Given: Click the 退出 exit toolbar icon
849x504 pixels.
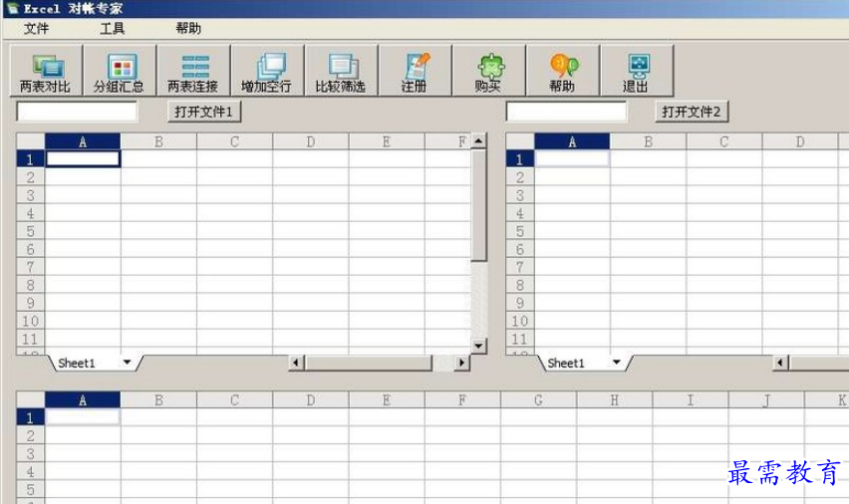Looking at the screenshot, I should tap(636, 72).
